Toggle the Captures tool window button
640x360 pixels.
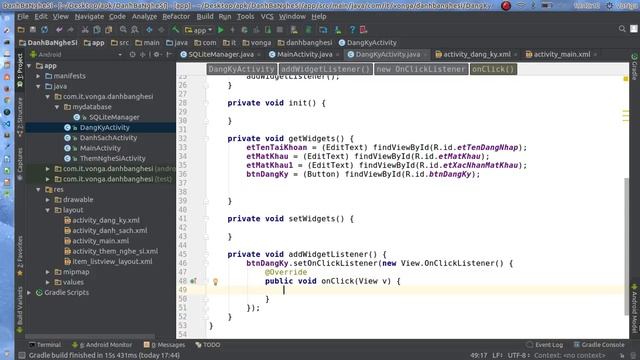pos(20,164)
